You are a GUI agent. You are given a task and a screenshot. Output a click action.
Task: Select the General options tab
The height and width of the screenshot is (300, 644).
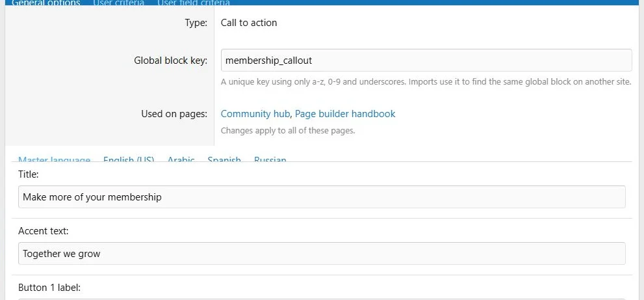(45, 3)
